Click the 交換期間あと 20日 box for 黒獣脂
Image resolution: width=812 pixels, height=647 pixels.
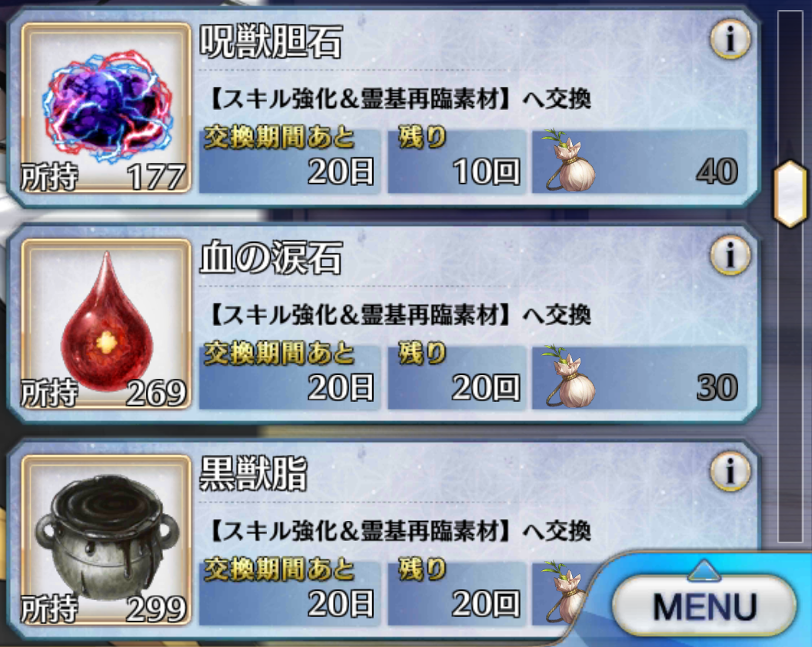point(289,592)
